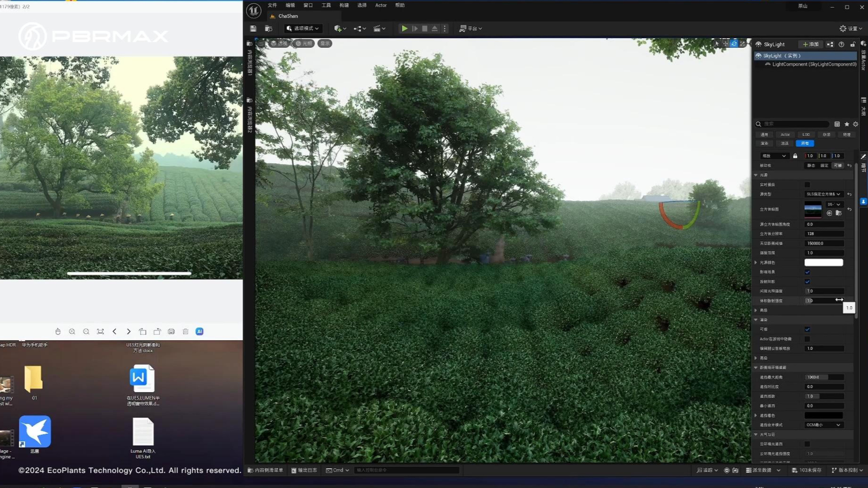This screenshot has height=488, width=868.
Task: Open the content browser folder-search icon
Action: [268, 28]
